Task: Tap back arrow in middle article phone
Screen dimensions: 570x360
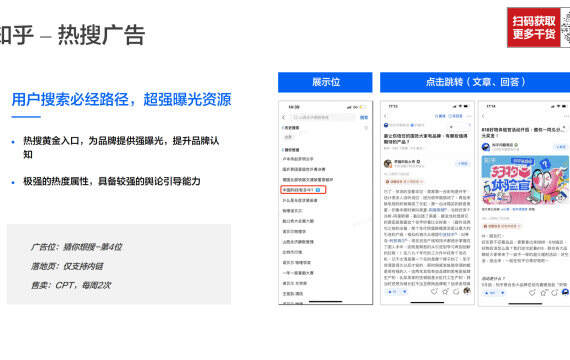Action: (x=385, y=116)
